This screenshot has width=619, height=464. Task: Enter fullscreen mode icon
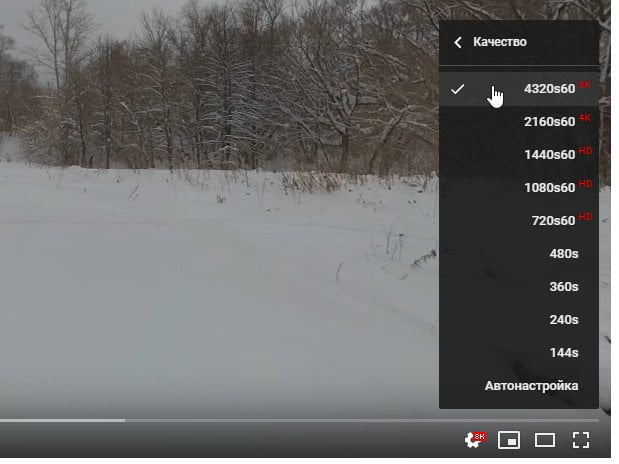pyautogui.click(x=581, y=440)
